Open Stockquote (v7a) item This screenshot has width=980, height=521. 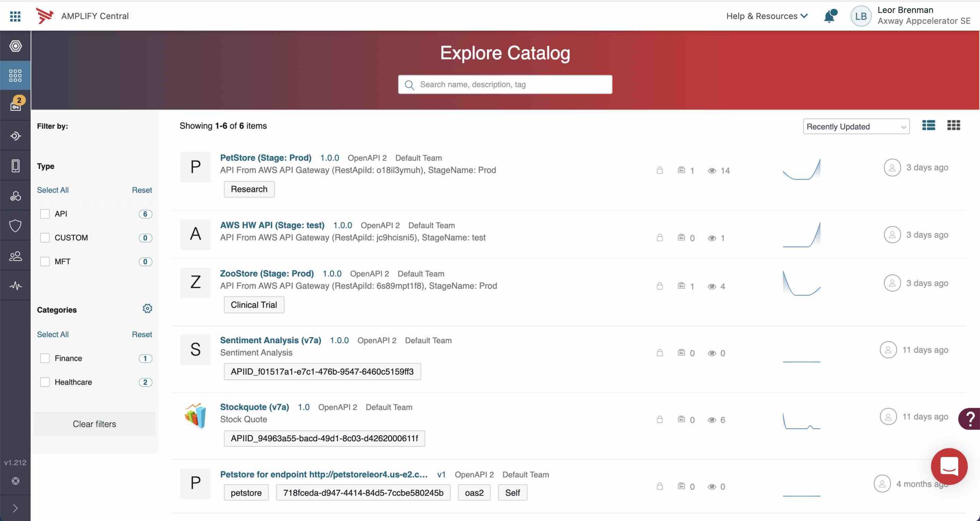[255, 407]
